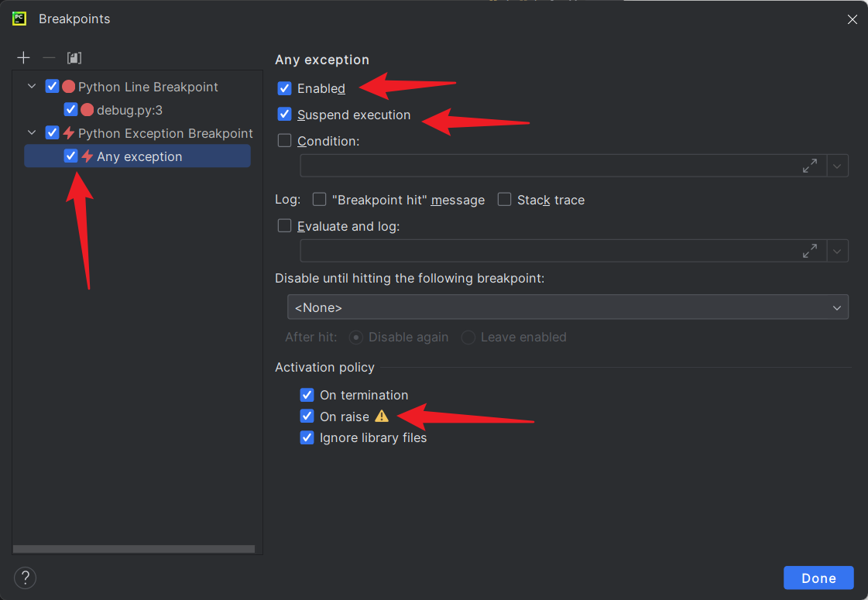Collapse the Python Line Breakpoint group
Image resolution: width=868 pixels, height=600 pixels.
[32, 87]
